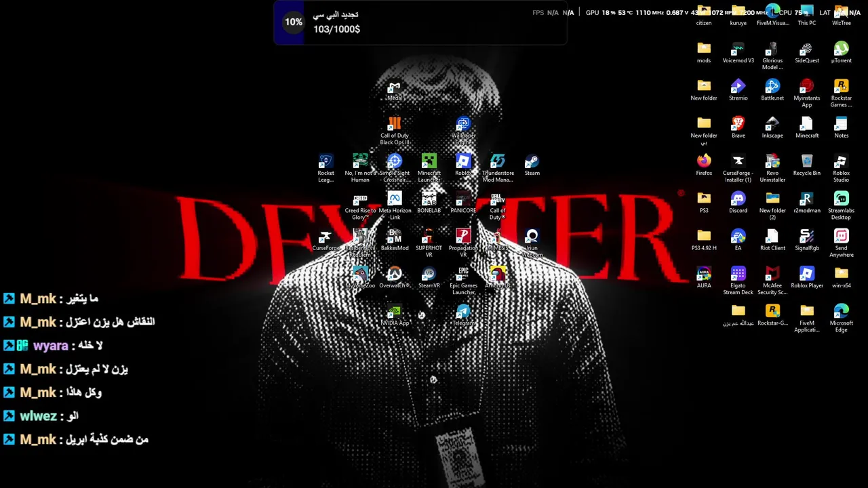Open Revo Uninstaller

(772, 169)
